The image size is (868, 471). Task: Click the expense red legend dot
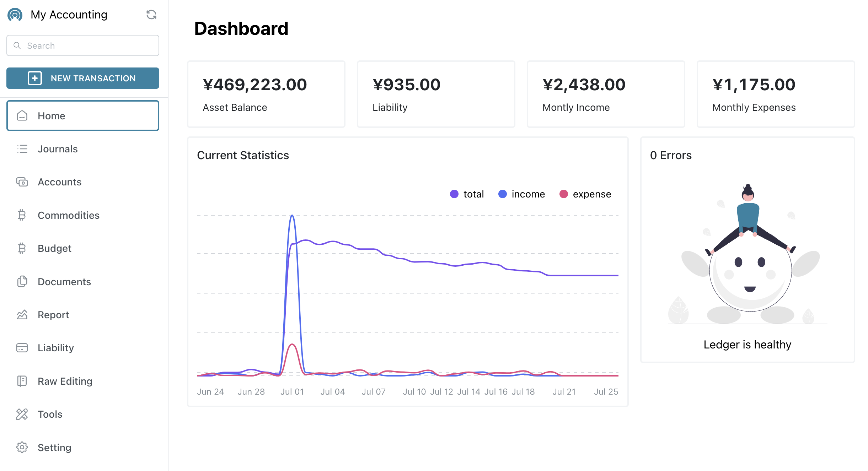point(563,194)
